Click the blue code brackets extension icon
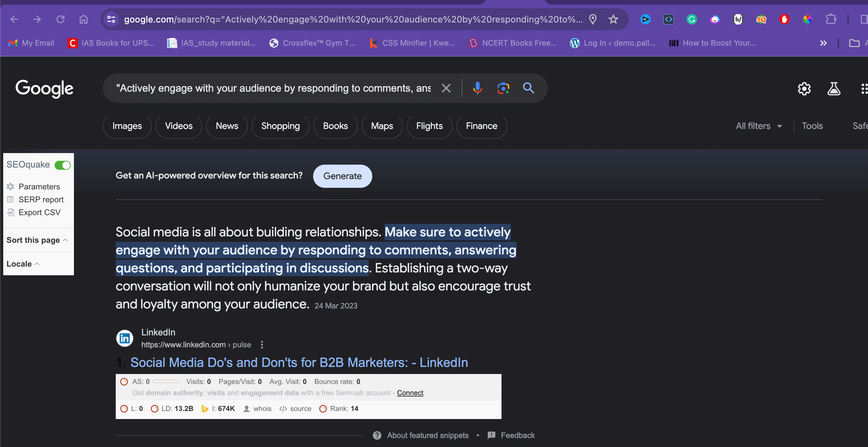 669,19
